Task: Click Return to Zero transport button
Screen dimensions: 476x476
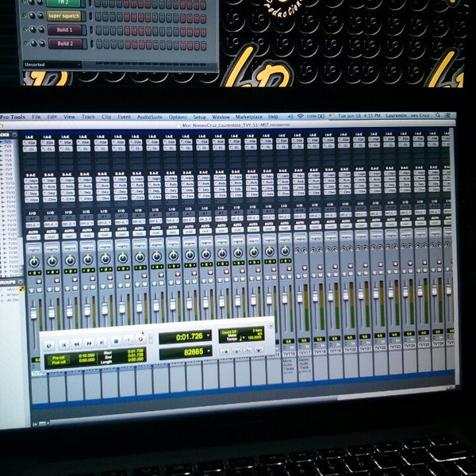Action: (x=63, y=344)
